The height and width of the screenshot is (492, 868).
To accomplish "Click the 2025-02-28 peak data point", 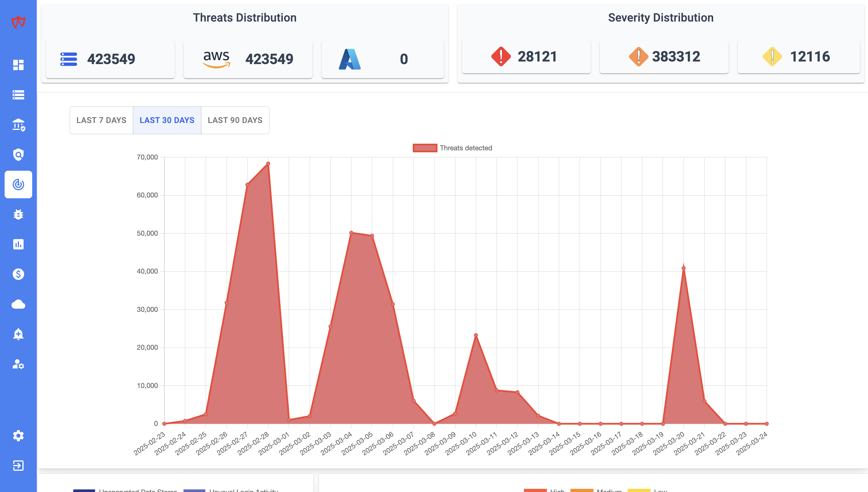I will click(x=268, y=164).
